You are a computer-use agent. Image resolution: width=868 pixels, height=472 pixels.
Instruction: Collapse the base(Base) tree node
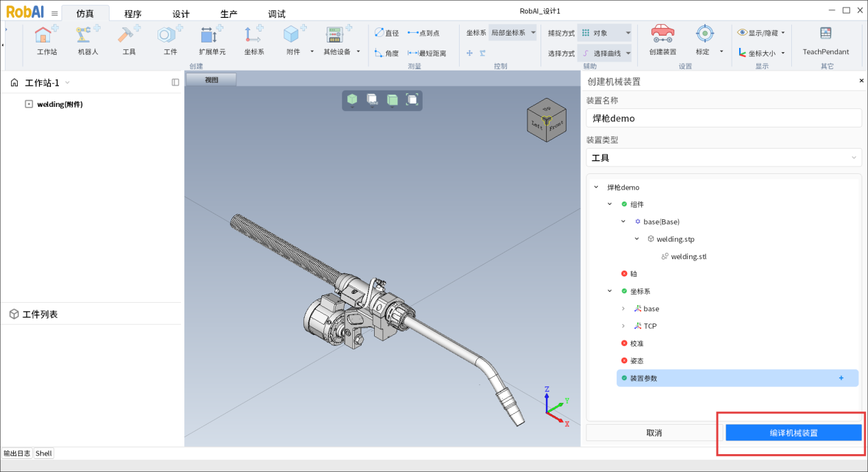pyautogui.click(x=623, y=221)
